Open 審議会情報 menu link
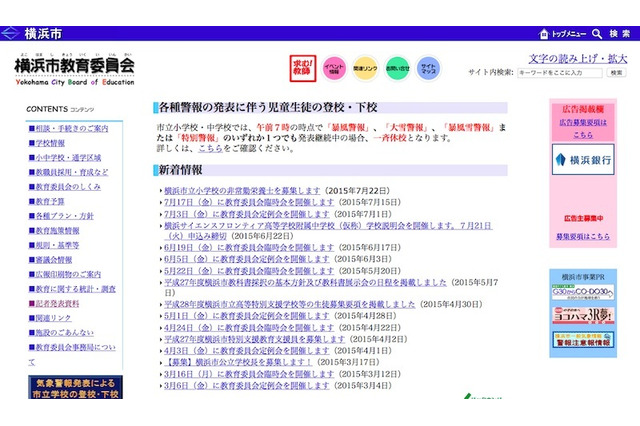This screenshot has width=640, height=426. [x=50, y=260]
